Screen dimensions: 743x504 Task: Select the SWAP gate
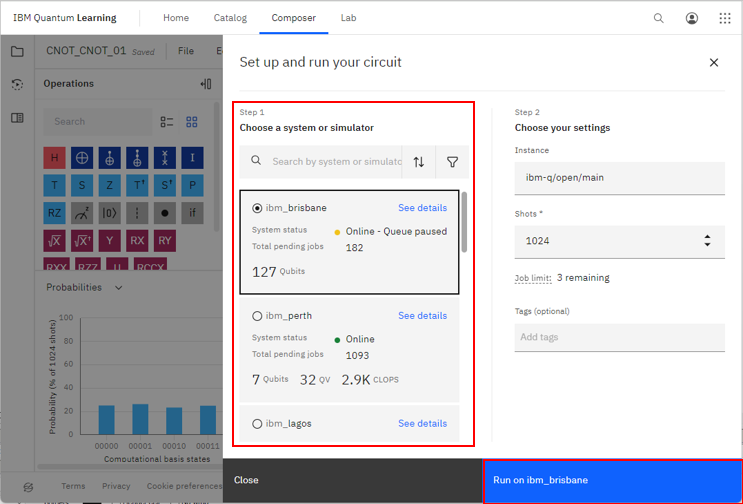164,158
